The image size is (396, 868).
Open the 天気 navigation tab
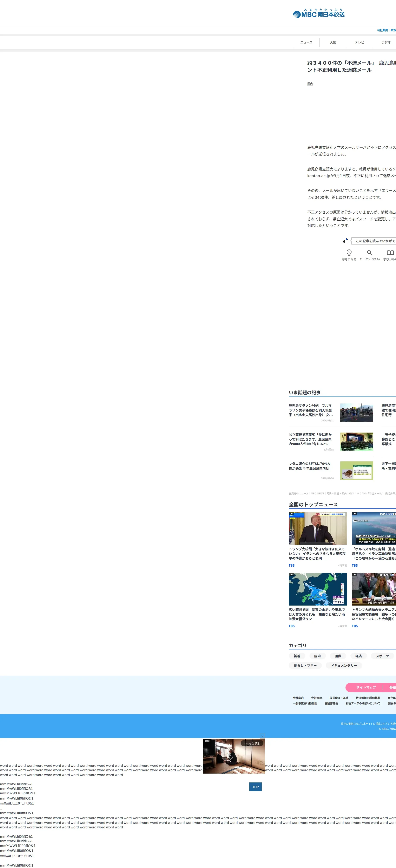click(333, 42)
